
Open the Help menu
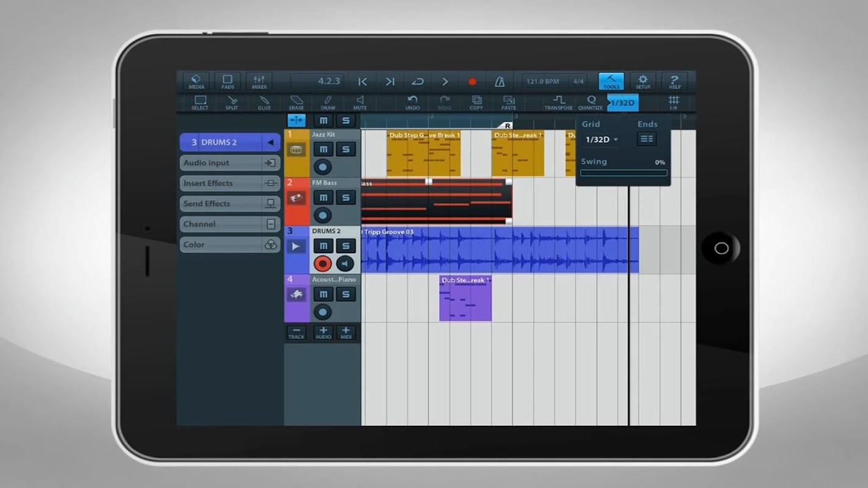click(x=675, y=82)
